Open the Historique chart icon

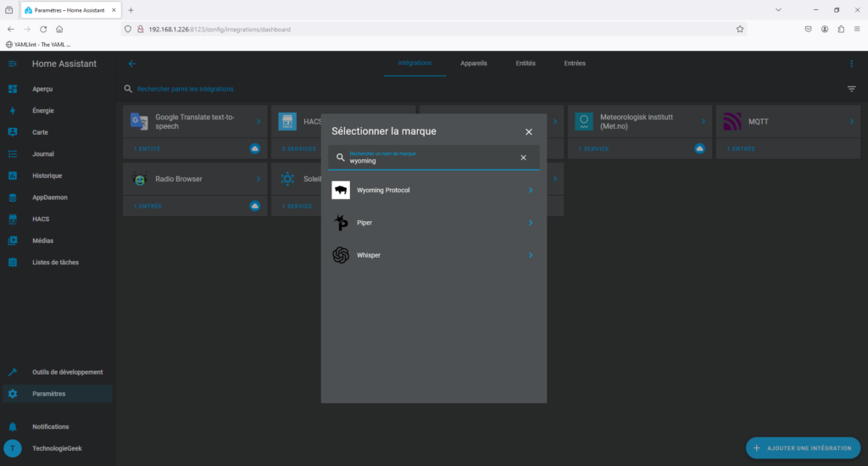(x=13, y=175)
